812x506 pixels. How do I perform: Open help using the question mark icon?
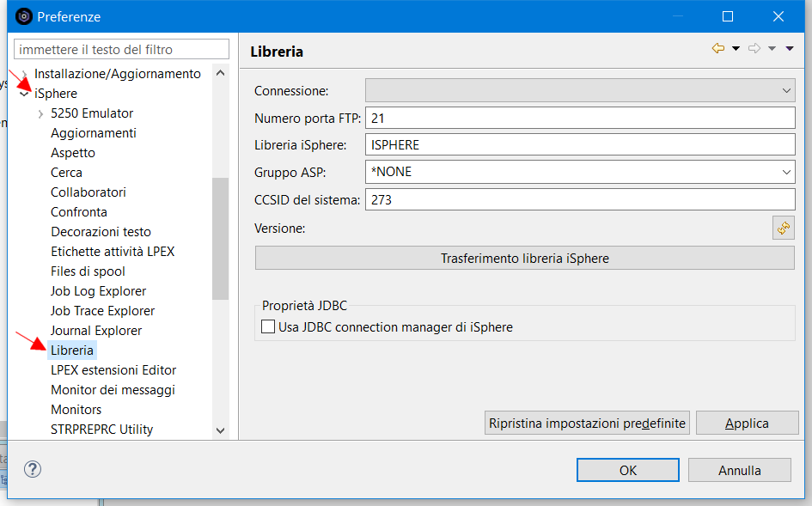(32, 470)
